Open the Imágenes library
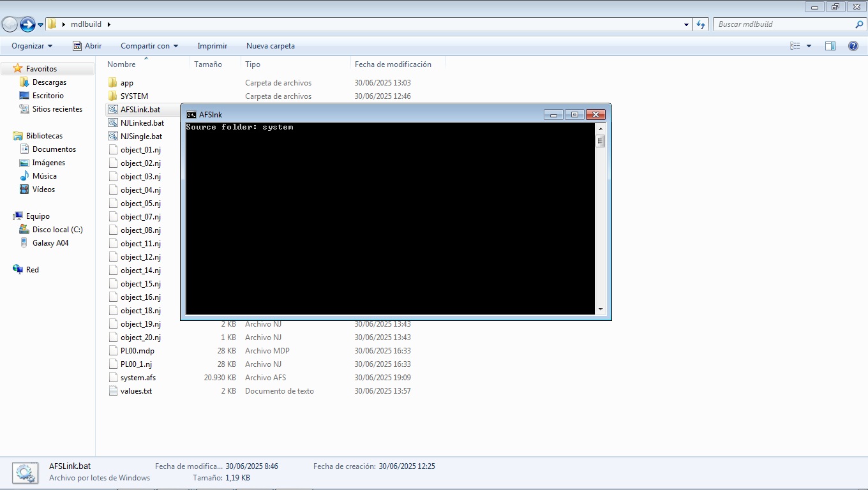The width and height of the screenshot is (868, 490). point(49,163)
